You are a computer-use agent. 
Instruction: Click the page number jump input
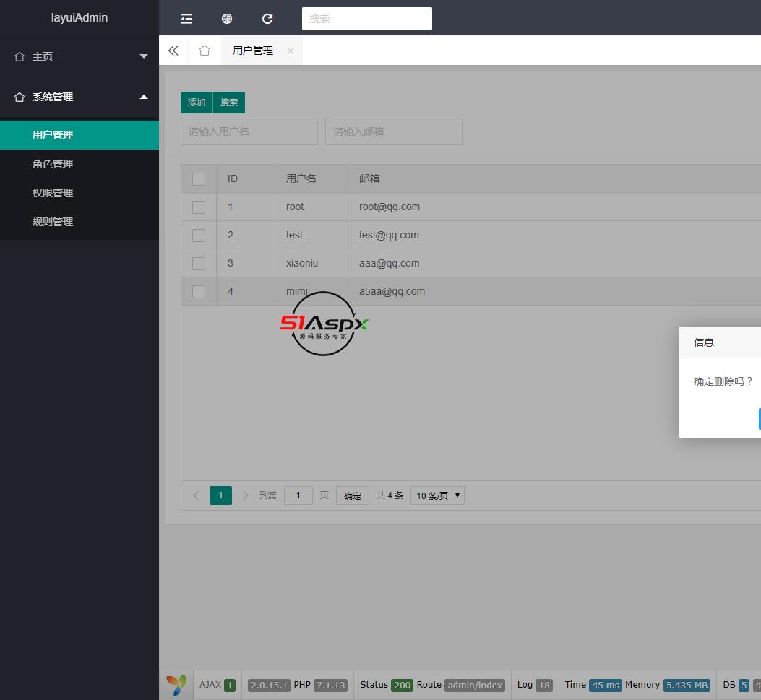point(298,496)
